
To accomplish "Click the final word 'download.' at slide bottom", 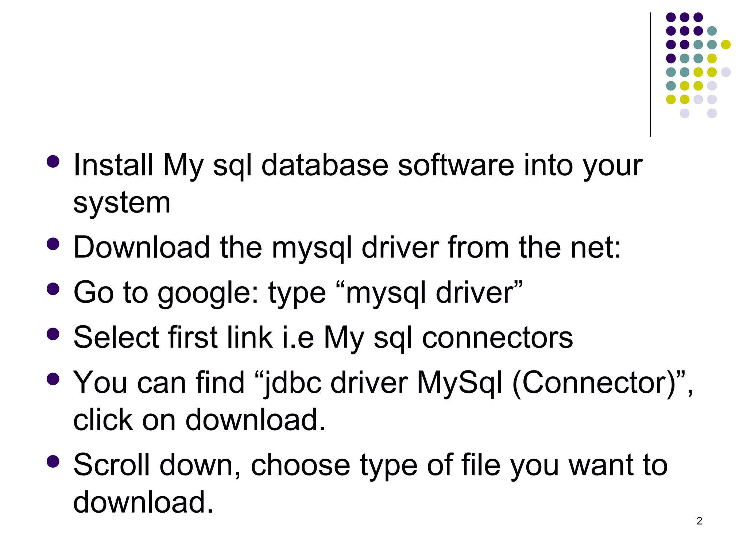I will [x=143, y=502].
